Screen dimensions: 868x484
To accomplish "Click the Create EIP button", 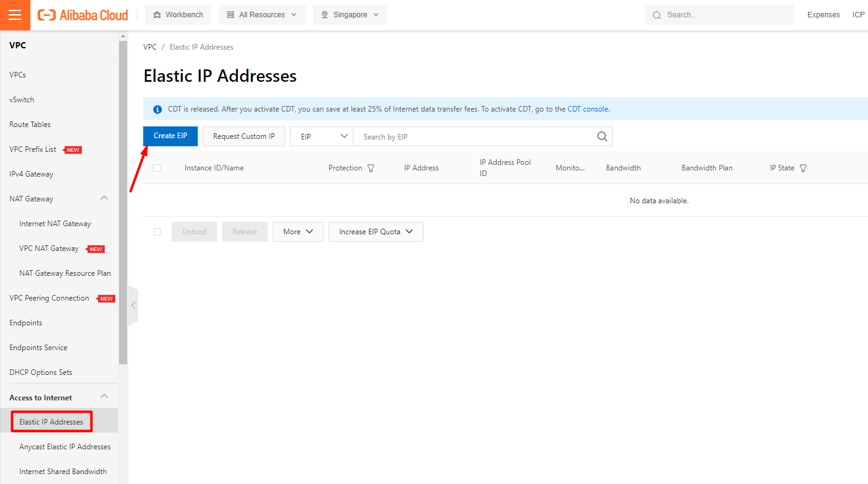I will [x=170, y=136].
